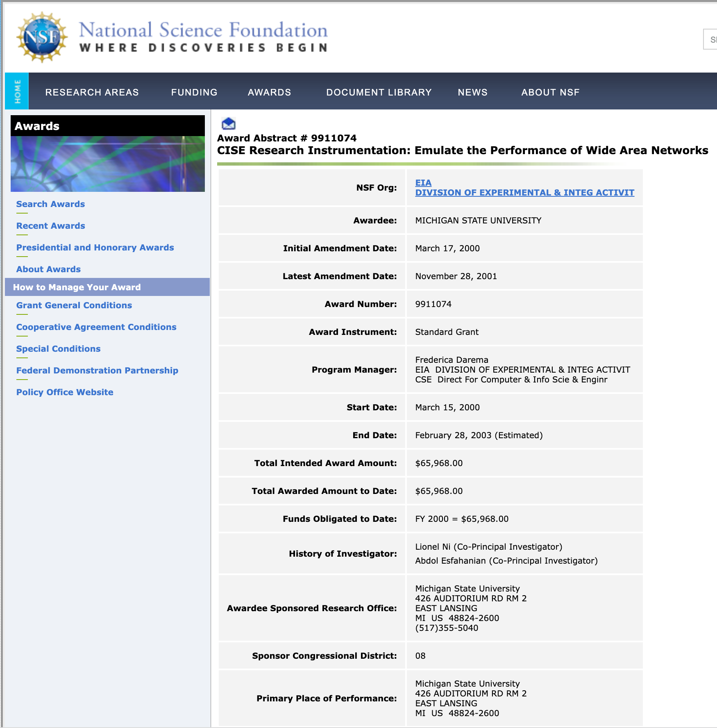The height and width of the screenshot is (728, 717).
Task: Click February 28, 2003 (Estimated) end date
Action: pyautogui.click(x=479, y=435)
